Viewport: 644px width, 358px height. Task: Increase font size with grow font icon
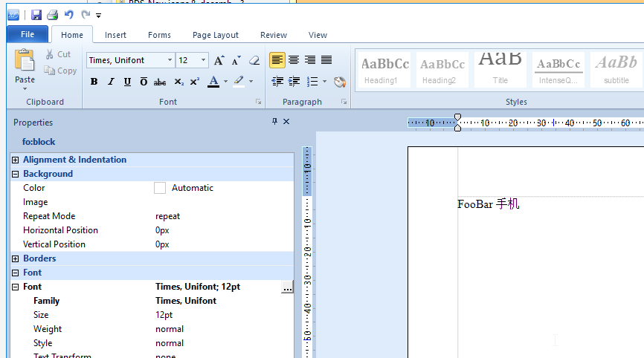219,60
